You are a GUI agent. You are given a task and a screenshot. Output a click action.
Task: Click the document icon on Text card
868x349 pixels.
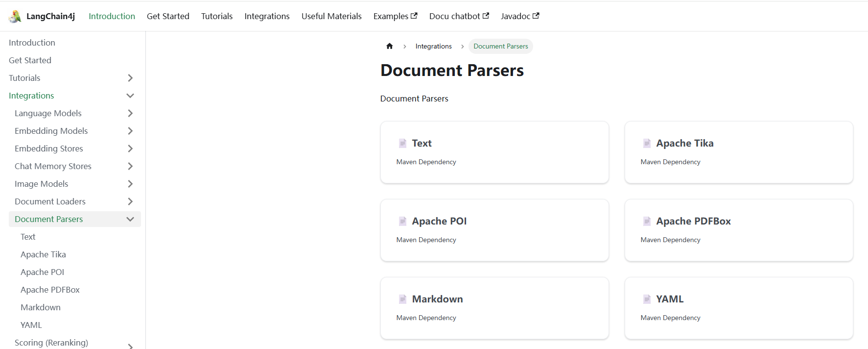click(402, 143)
